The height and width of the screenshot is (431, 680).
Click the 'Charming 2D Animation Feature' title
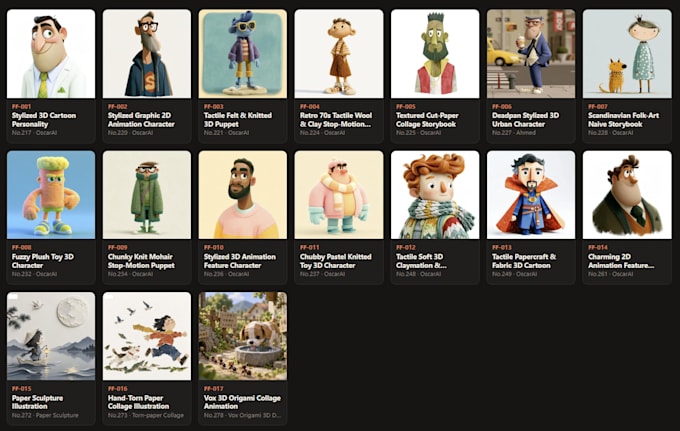621,261
